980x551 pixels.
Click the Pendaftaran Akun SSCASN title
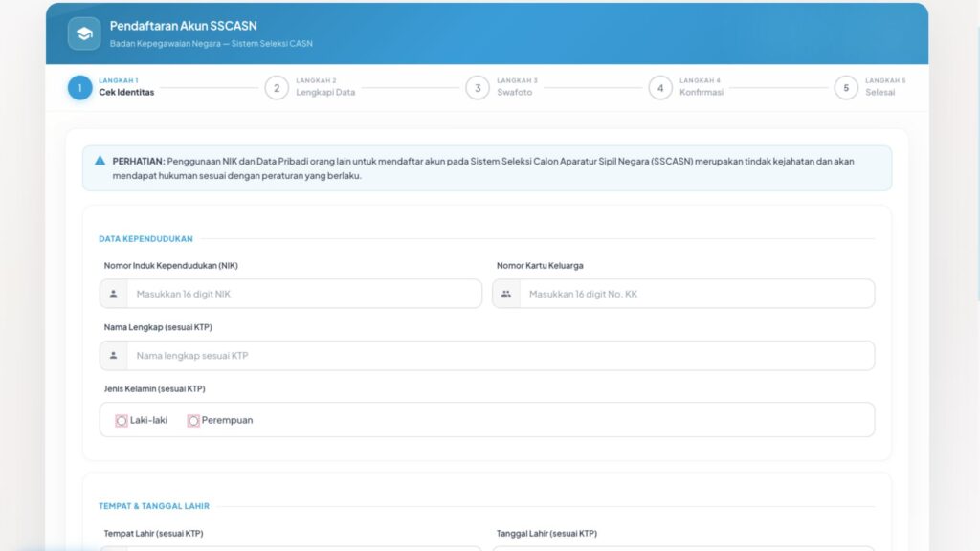(183, 26)
